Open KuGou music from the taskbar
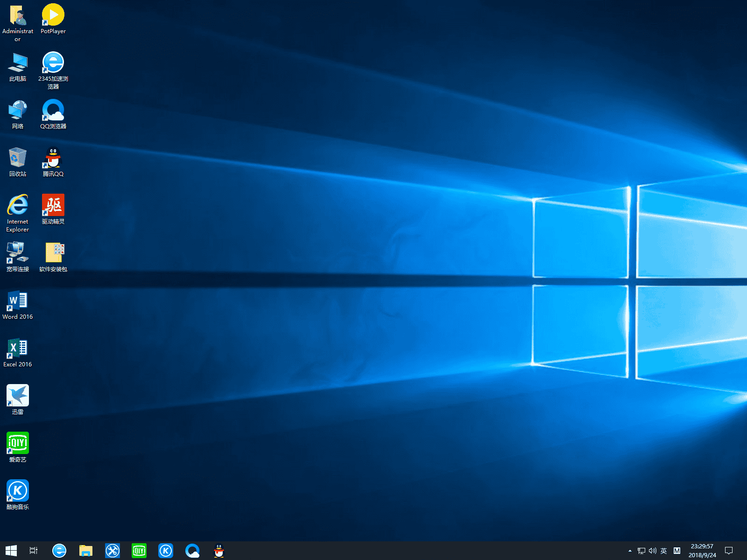This screenshot has height=560, width=747. [166, 551]
